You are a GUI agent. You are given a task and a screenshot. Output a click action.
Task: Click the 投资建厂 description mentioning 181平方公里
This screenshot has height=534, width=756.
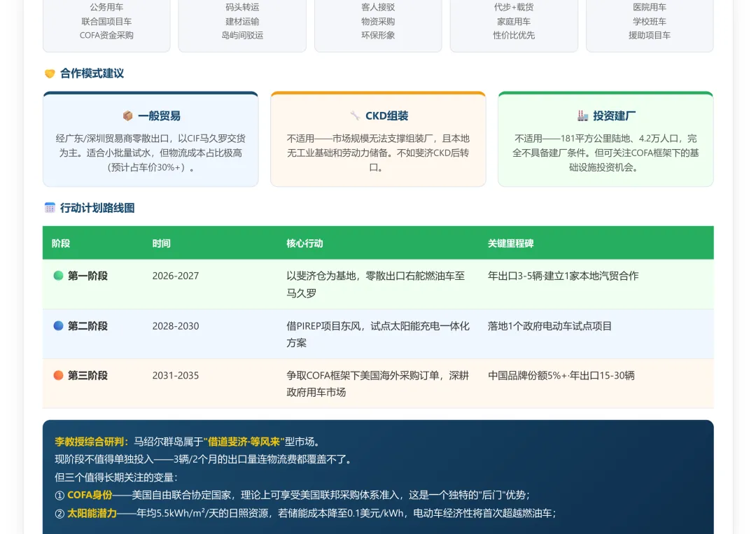[x=605, y=153]
